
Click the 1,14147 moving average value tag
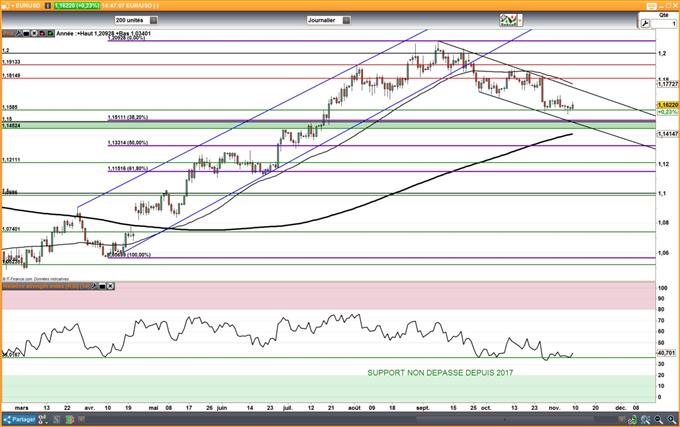click(x=668, y=134)
